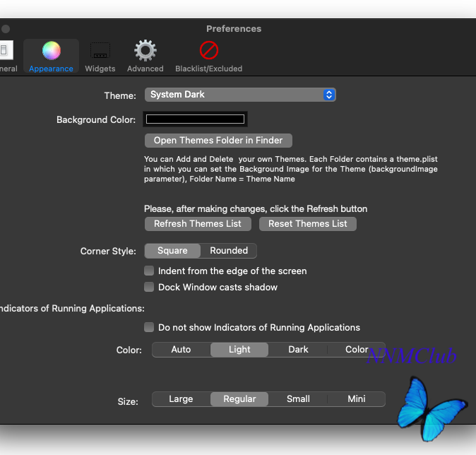Select Square corner style
This screenshot has height=455, width=476.
(172, 251)
